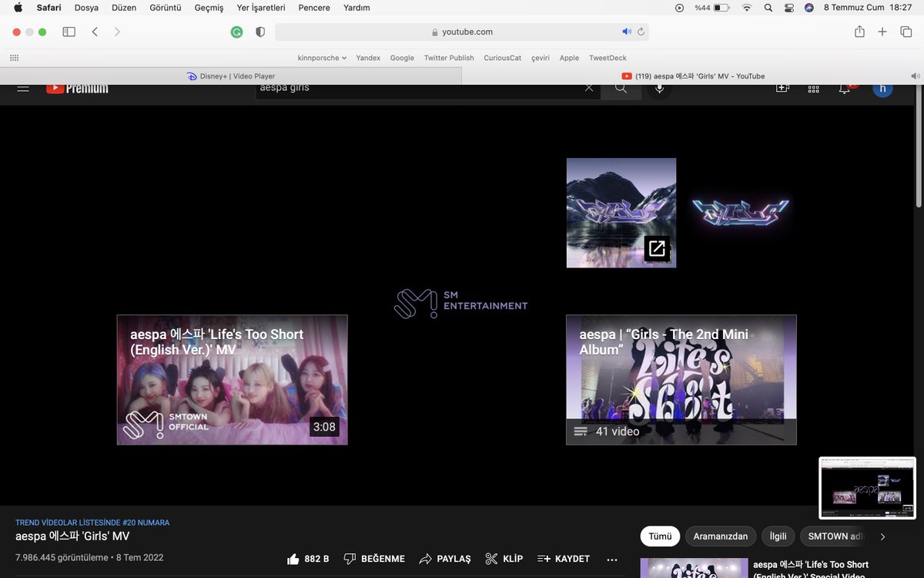
Task: Go forward in Safari history
Action: [117, 32]
